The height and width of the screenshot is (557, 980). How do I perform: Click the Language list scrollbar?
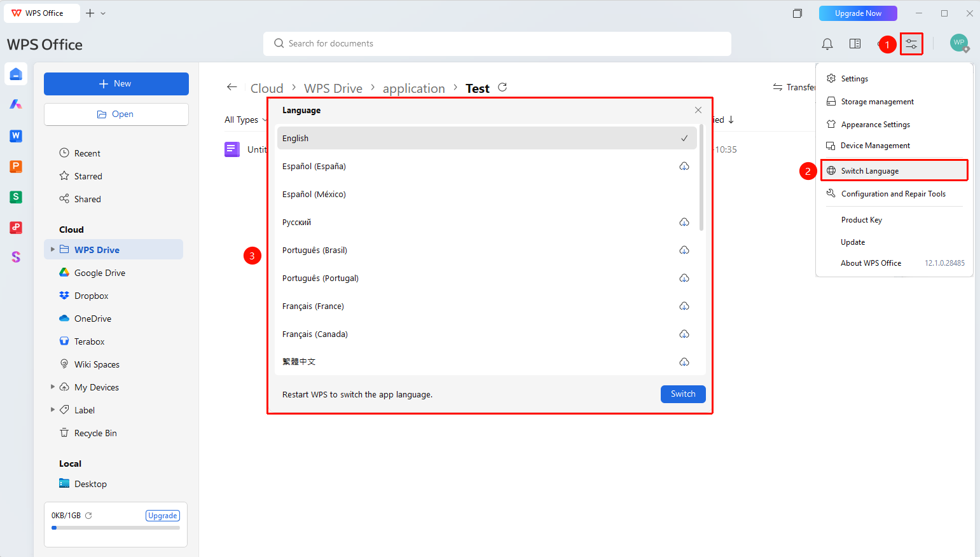[x=701, y=178]
